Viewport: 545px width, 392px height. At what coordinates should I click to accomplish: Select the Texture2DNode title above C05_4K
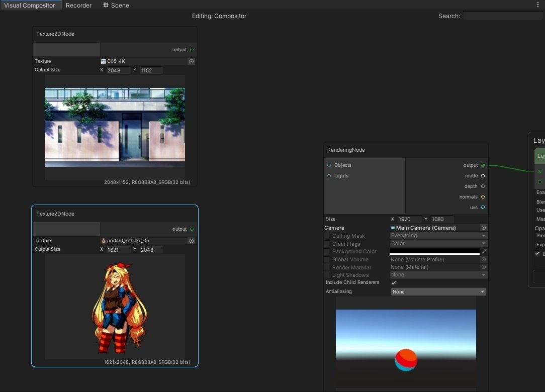pos(55,34)
